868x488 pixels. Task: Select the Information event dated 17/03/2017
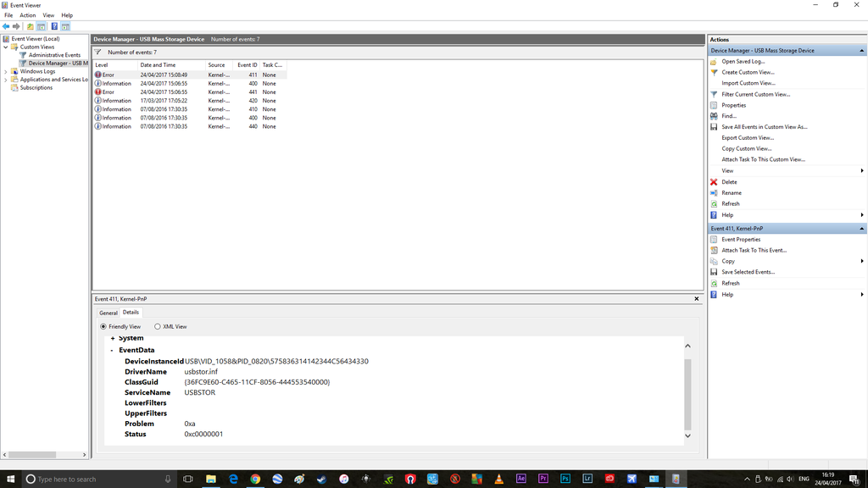click(190, 101)
